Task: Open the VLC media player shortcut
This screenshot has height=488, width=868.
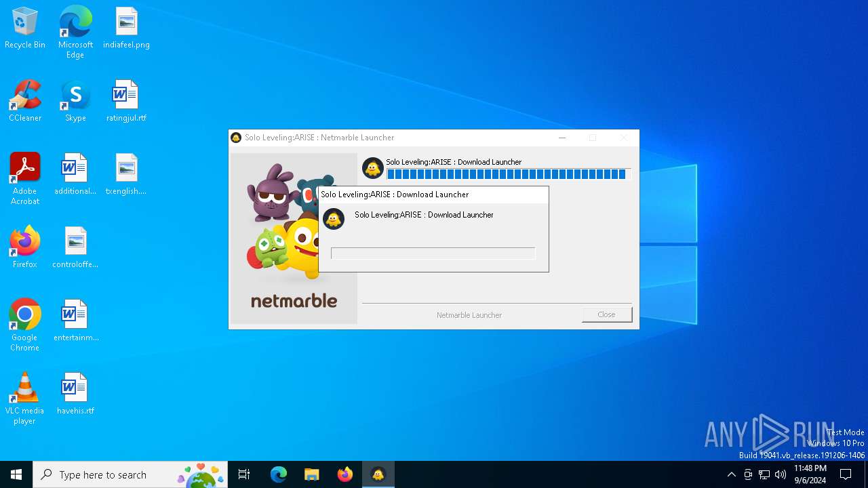Action: (25, 399)
